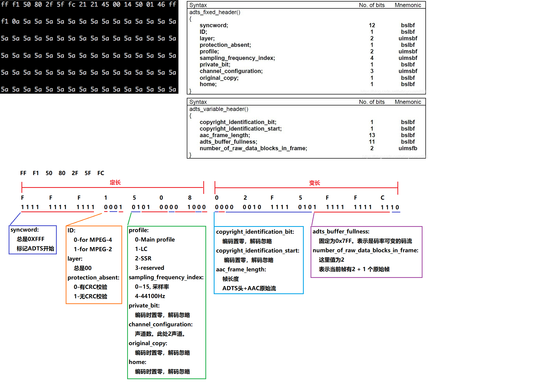Click number_of_raw_data_blocks_in_frame row in table
The image size is (557, 392).
253,148
